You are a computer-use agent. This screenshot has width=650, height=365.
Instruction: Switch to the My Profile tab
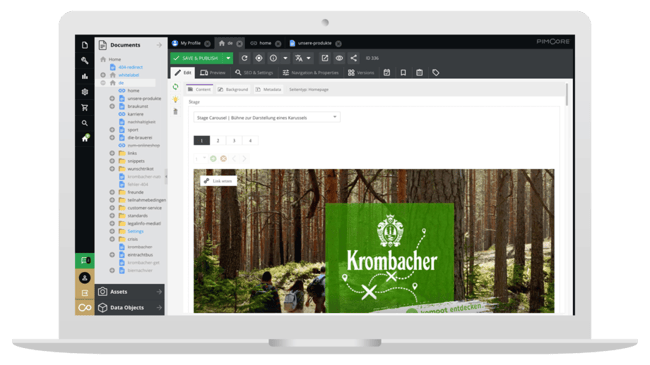pyautogui.click(x=191, y=43)
